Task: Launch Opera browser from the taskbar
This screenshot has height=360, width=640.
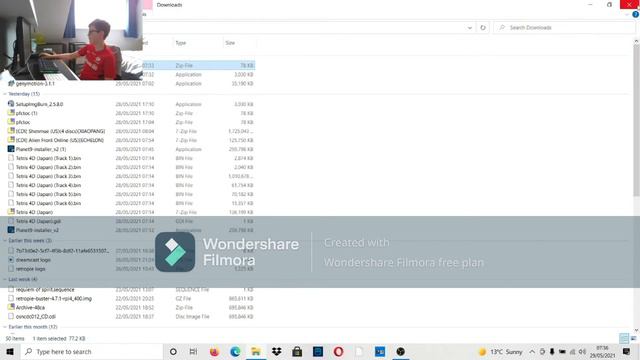Action: click(338, 351)
